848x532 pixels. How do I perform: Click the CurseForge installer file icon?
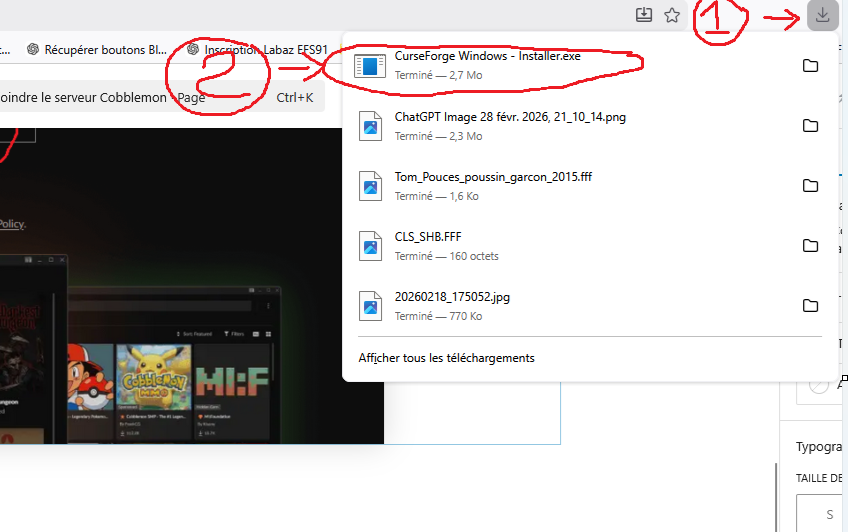coord(371,66)
